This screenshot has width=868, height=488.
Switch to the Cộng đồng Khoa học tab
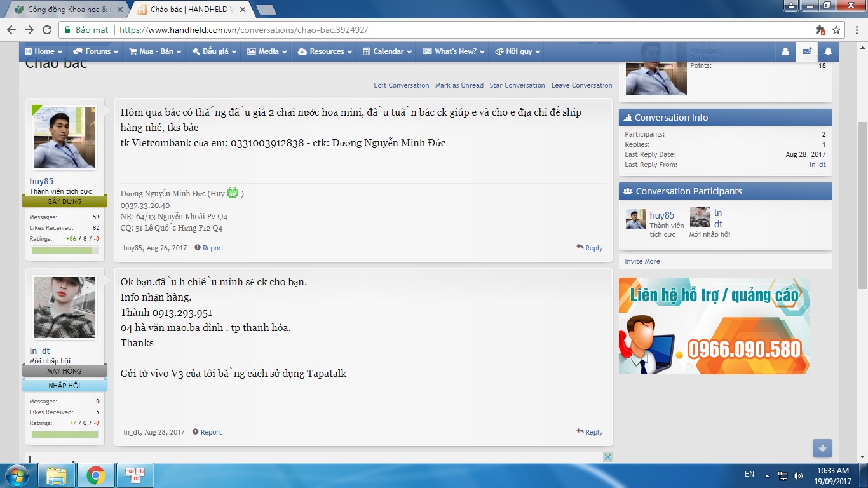pyautogui.click(x=67, y=10)
